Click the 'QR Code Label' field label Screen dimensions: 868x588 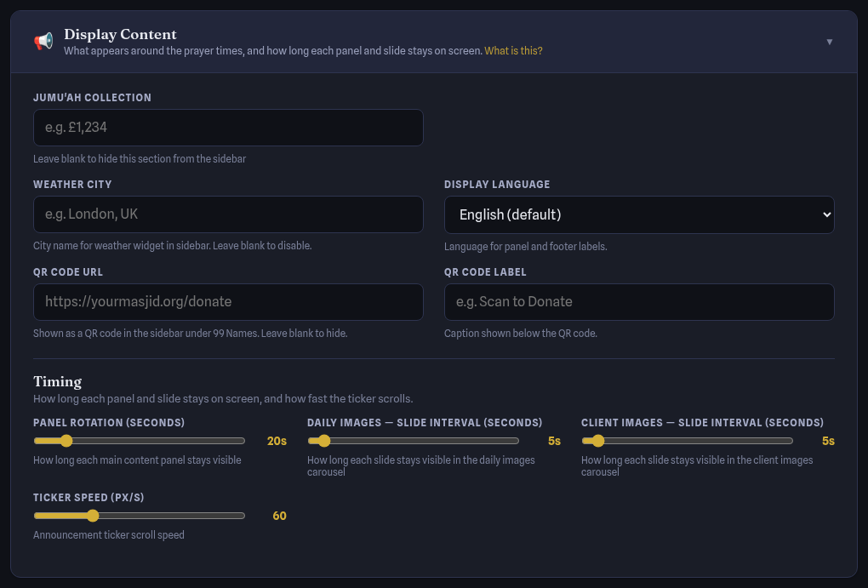click(485, 271)
